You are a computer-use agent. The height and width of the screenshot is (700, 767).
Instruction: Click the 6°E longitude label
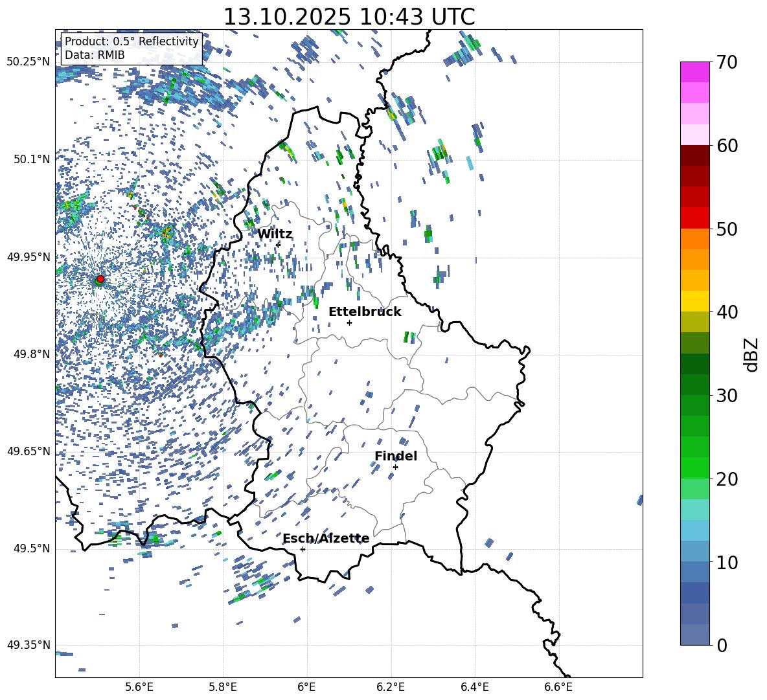click(x=306, y=687)
